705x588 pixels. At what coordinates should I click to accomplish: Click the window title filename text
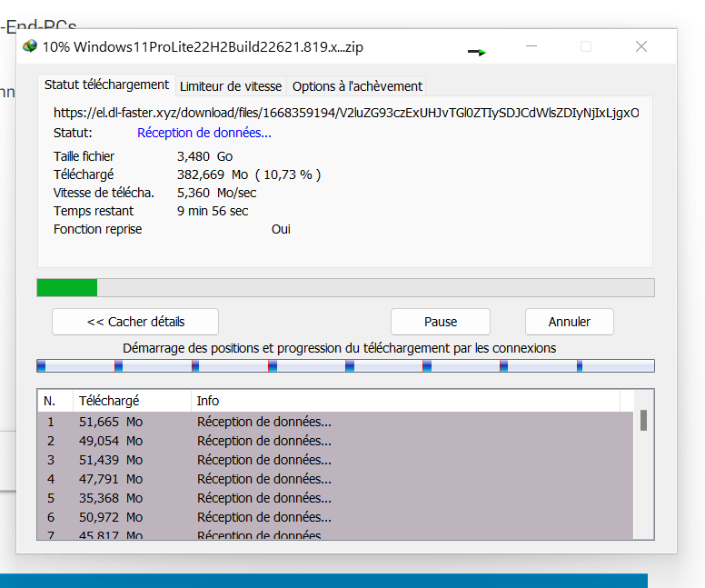tap(203, 46)
